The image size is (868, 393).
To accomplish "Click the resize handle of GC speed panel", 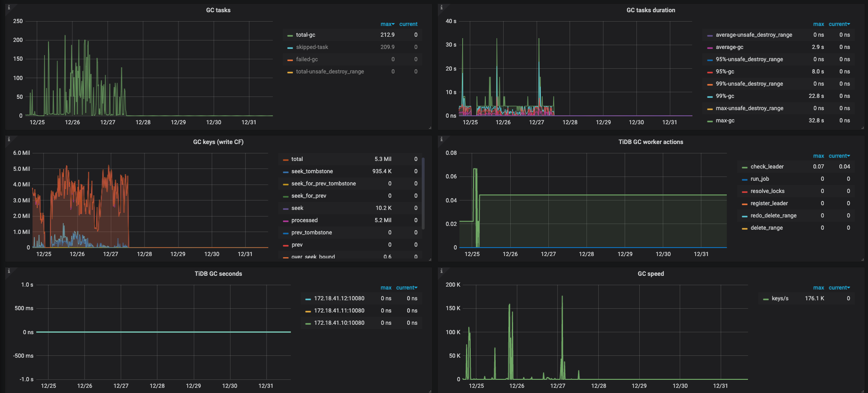I will (x=862, y=391).
